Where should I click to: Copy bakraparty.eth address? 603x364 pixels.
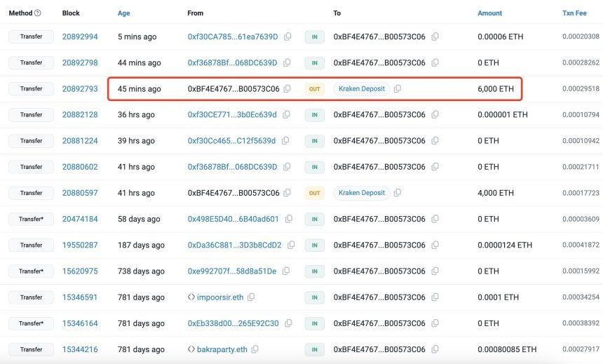click(x=255, y=349)
